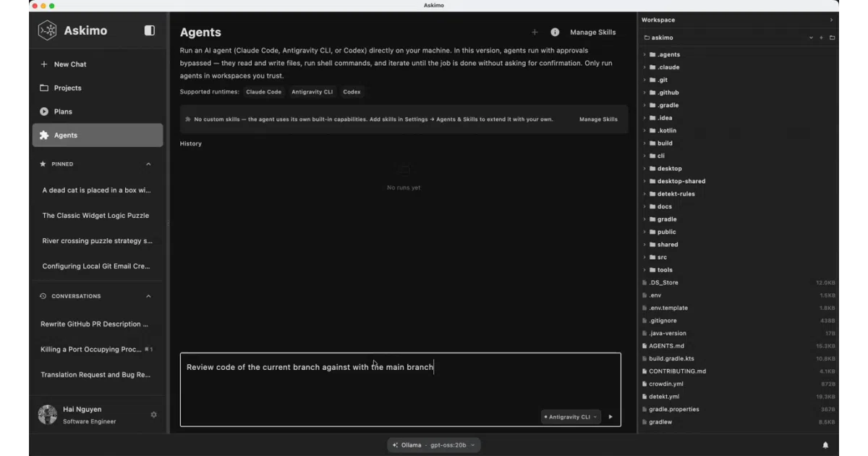
Task: Select the docs folder
Action: click(738, 206)
